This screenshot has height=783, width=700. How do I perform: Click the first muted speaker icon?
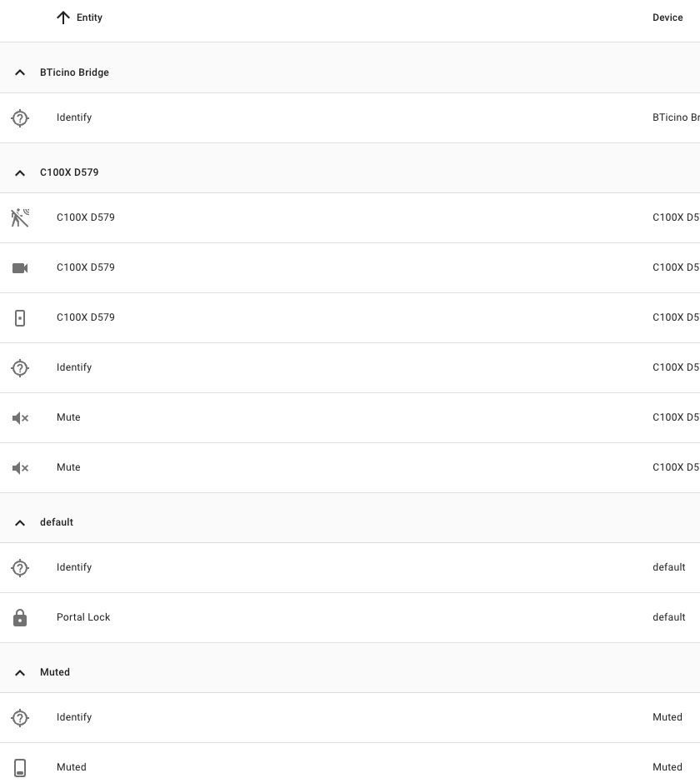pos(20,417)
